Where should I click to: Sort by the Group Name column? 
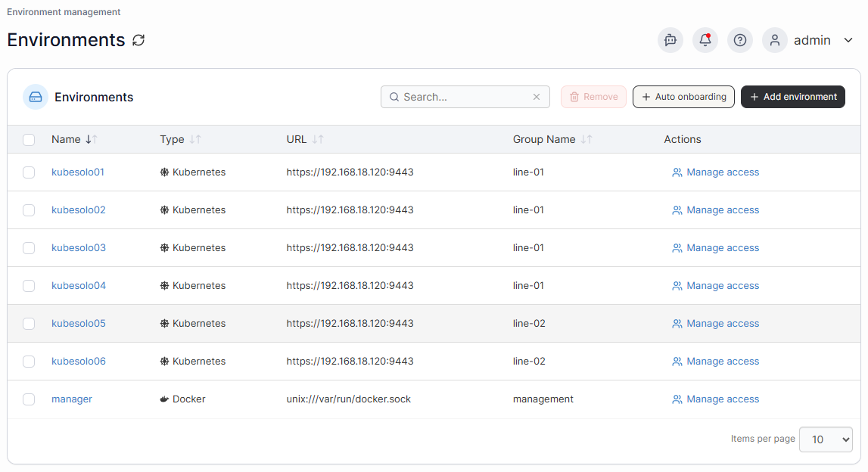coord(552,139)
